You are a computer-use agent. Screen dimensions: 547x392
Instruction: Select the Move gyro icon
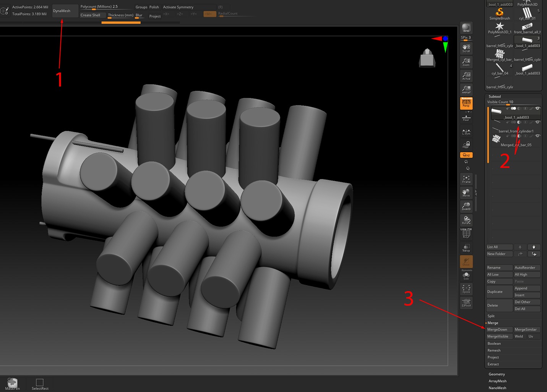[466, 193]
